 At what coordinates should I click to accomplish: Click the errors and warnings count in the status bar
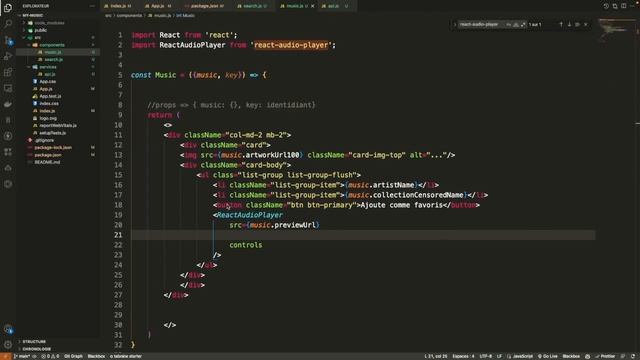[x=50, y=356]
